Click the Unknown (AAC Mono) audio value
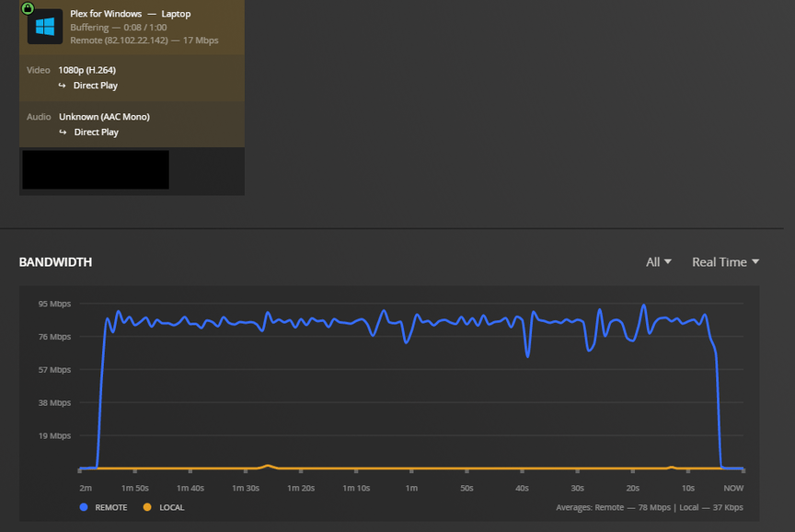795x532 pixels. tap(104, 117)
